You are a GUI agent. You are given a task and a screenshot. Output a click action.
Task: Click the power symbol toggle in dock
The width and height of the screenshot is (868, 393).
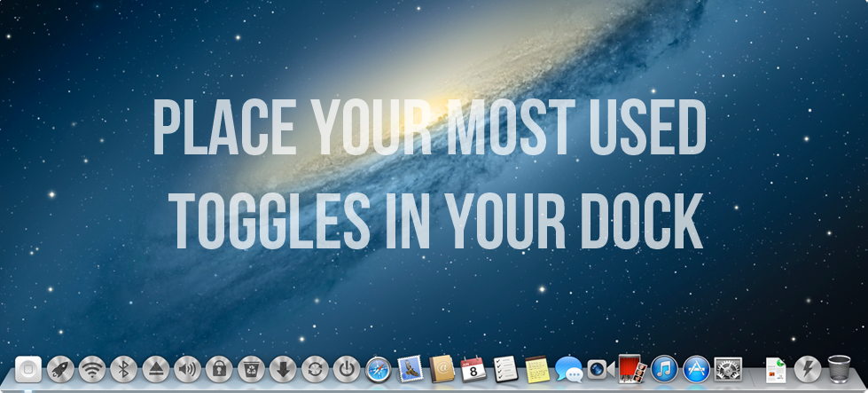coord(347,369)
